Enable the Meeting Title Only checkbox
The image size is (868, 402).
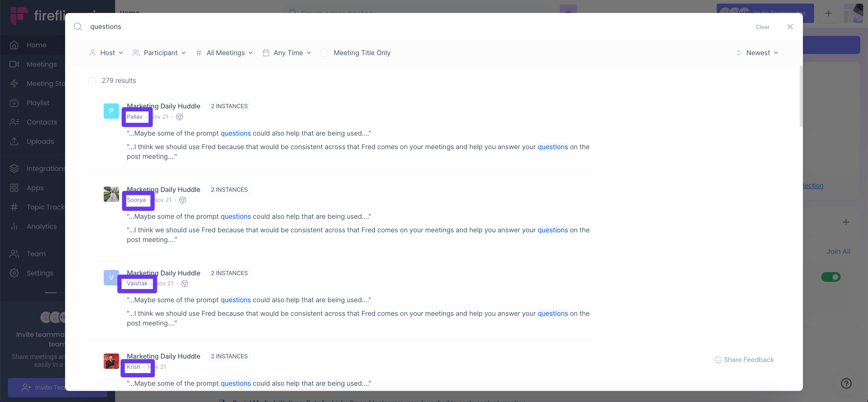point(324,52)
